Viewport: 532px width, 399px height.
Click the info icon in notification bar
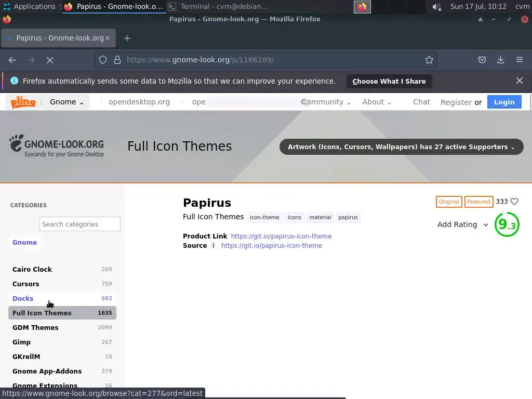(x=14, y=81)
